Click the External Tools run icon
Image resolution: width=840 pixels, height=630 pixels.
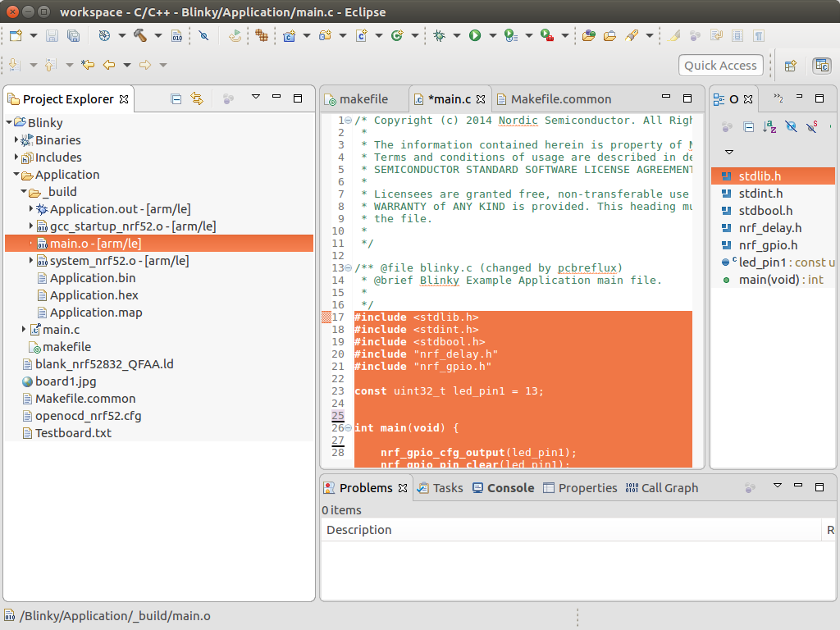click(547, 36)
